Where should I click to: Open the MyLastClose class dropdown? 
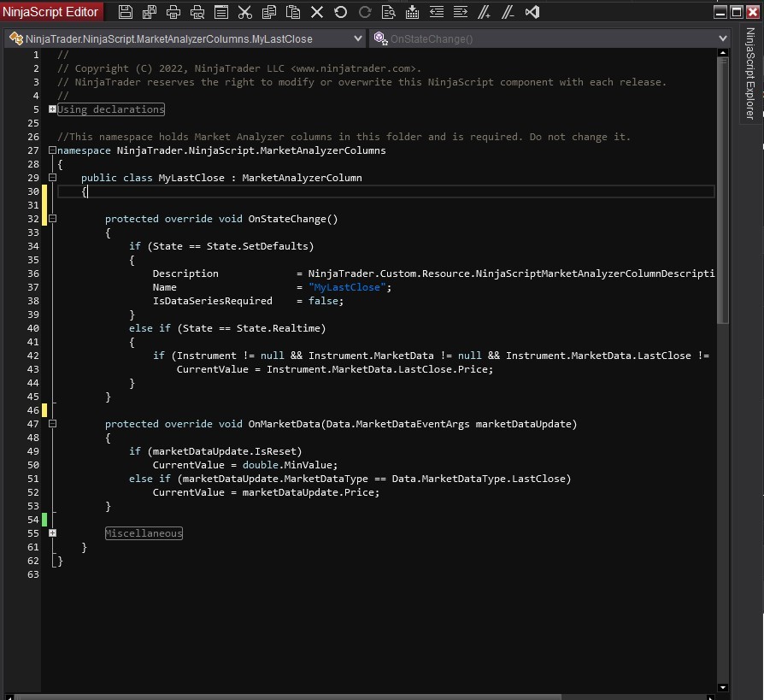(x=358, y=38)
